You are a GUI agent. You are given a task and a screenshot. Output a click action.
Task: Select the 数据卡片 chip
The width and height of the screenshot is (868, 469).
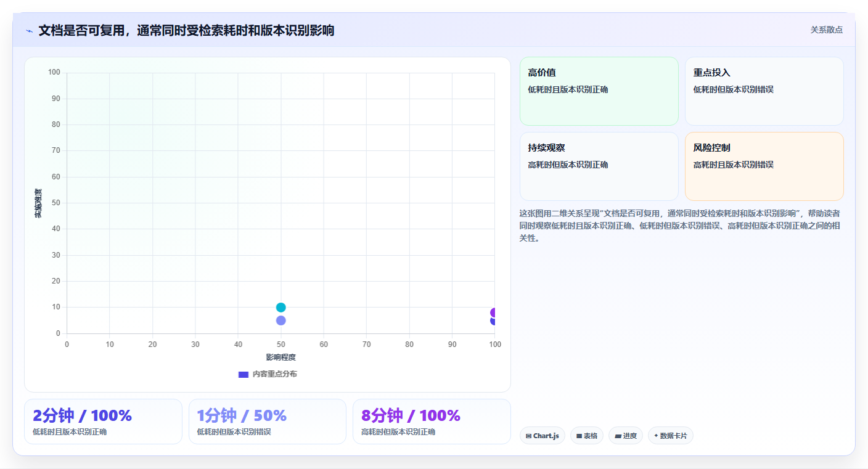tap(671, 436)
